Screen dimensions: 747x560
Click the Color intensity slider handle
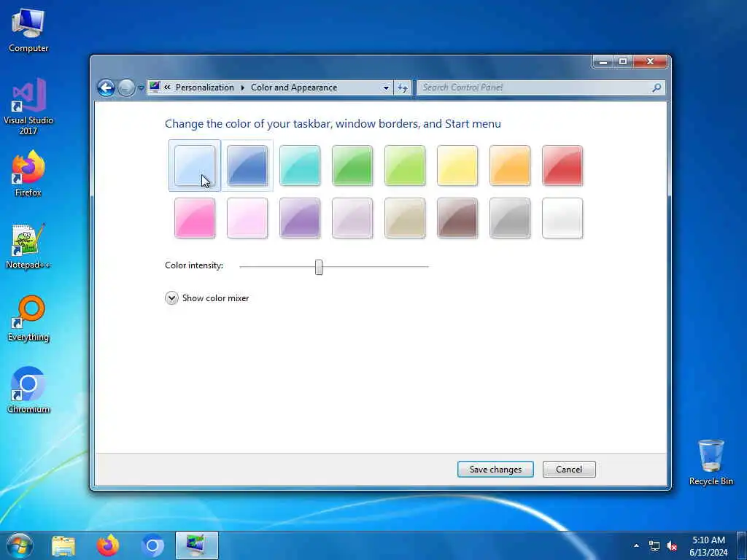319,267
